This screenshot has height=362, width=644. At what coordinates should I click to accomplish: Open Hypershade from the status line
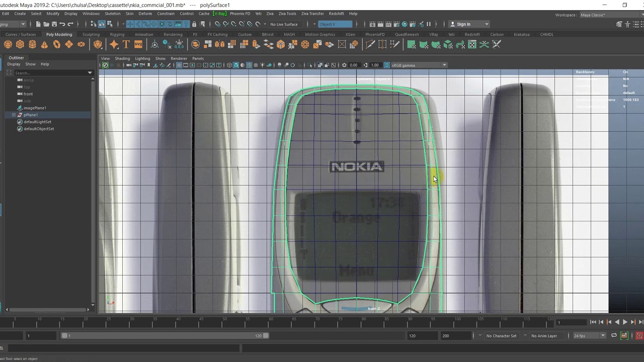tap(405, 24)
